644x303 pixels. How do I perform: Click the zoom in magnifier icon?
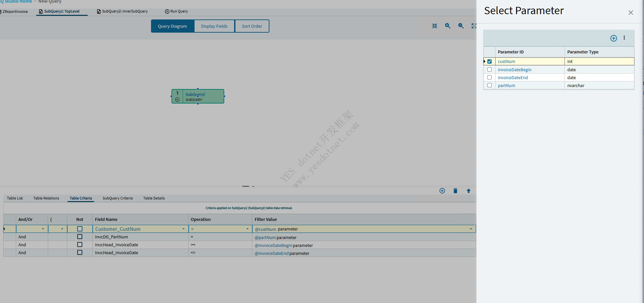click(x=447, y=26)
